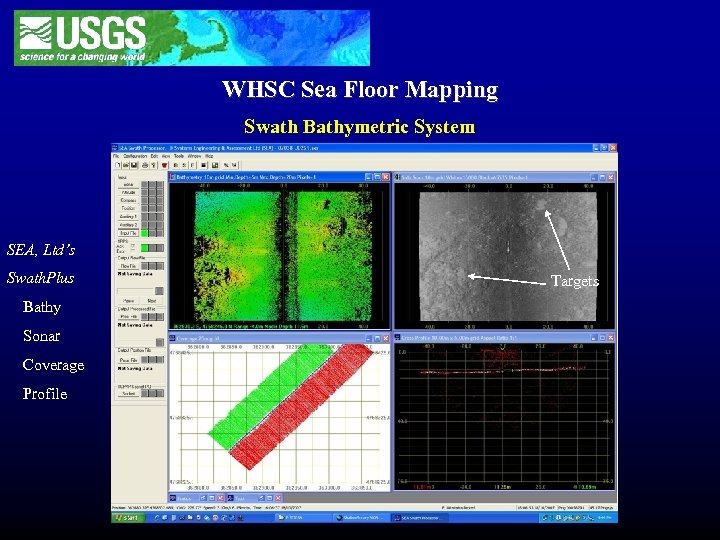Click the green grid toolbar icon
720x540 pixels.
point(214,165)
